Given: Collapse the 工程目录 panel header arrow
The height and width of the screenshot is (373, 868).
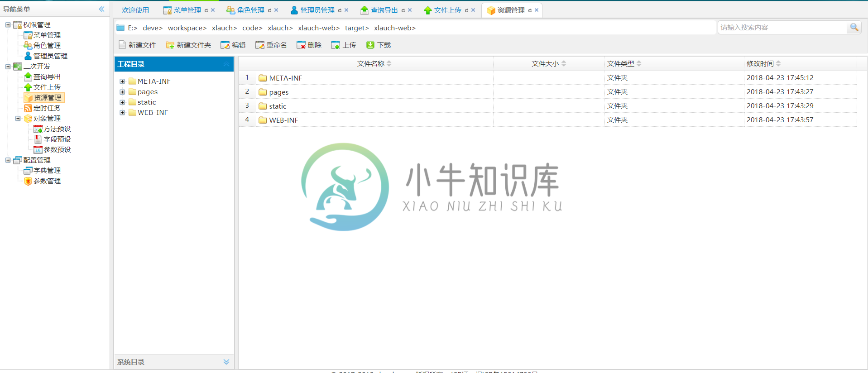Looking at the screenshot, I should click(x=226, y=64).
